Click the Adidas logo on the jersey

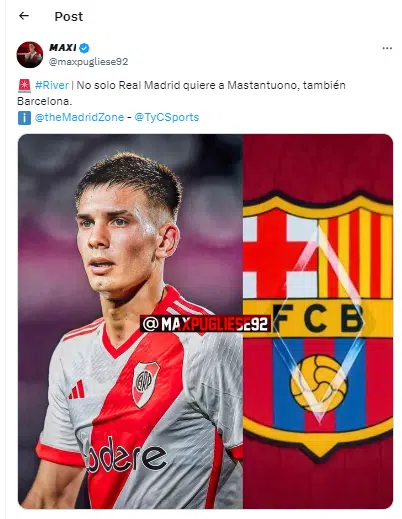(77, 389)
